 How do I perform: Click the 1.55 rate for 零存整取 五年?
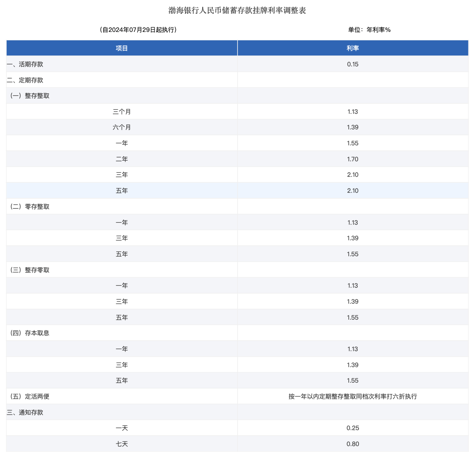point(353,254)
